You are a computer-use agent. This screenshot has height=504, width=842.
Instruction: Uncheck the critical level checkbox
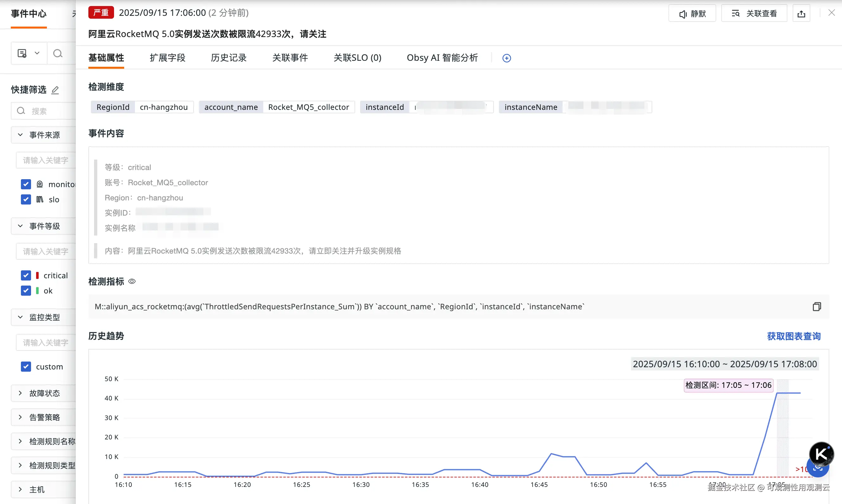click(26, 275)
